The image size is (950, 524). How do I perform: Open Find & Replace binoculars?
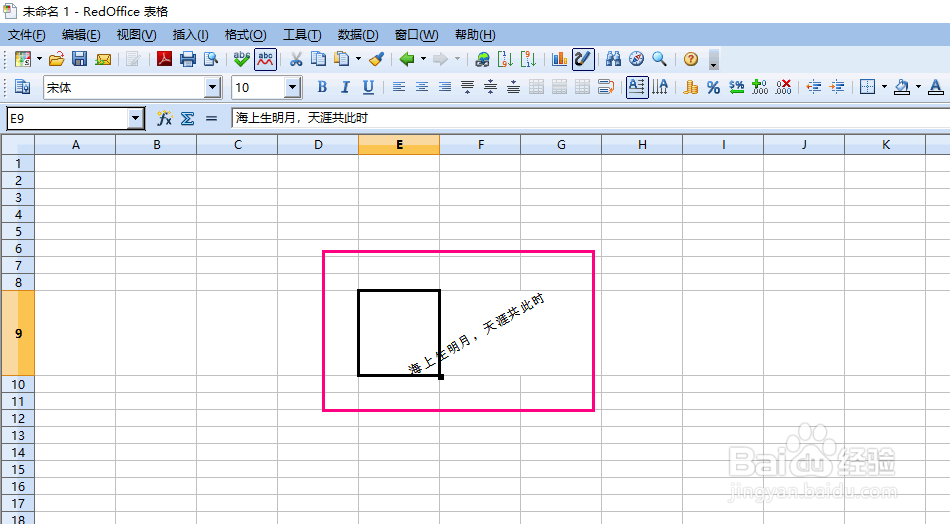coord(613,59)
